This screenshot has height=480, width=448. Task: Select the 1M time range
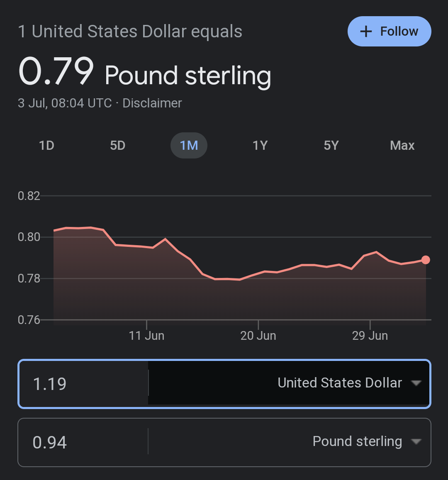coord(189,145)
